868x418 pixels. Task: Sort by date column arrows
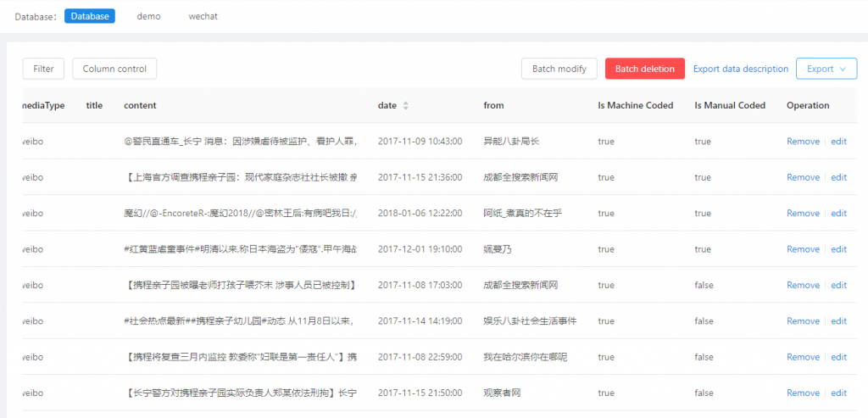[405, 106]
